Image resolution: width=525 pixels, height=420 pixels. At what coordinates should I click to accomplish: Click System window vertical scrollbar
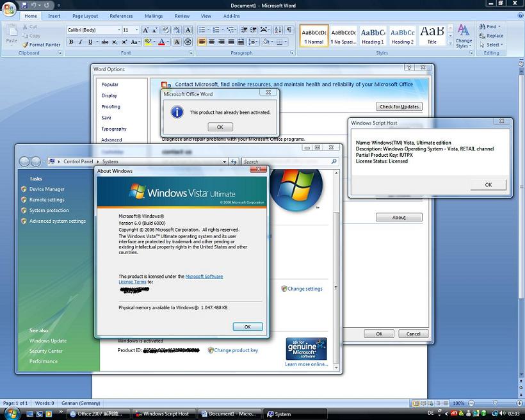[x=336, y=270]
